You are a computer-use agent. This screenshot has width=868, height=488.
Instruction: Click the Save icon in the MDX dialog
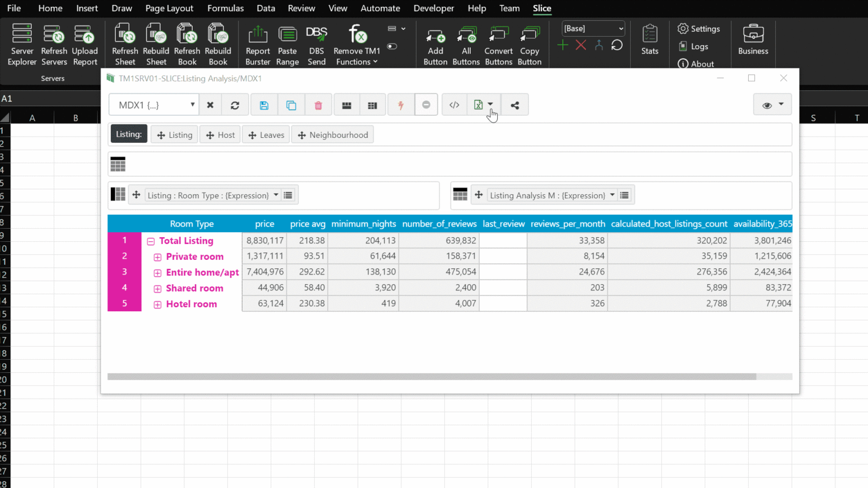pos(264,104)
